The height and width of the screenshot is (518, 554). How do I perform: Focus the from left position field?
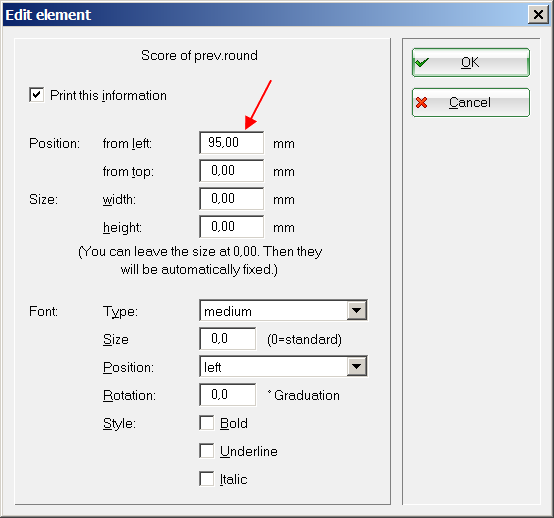tap(231, 143)
